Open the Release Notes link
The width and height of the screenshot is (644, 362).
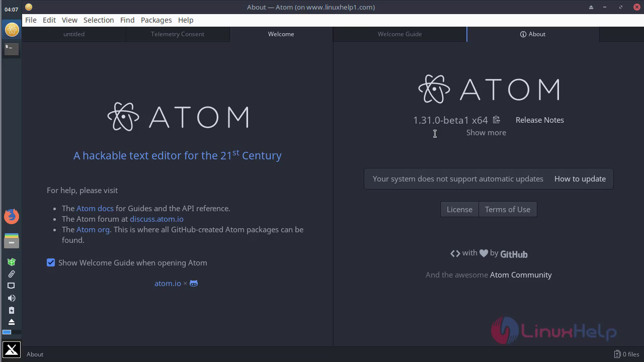[540, 120]
